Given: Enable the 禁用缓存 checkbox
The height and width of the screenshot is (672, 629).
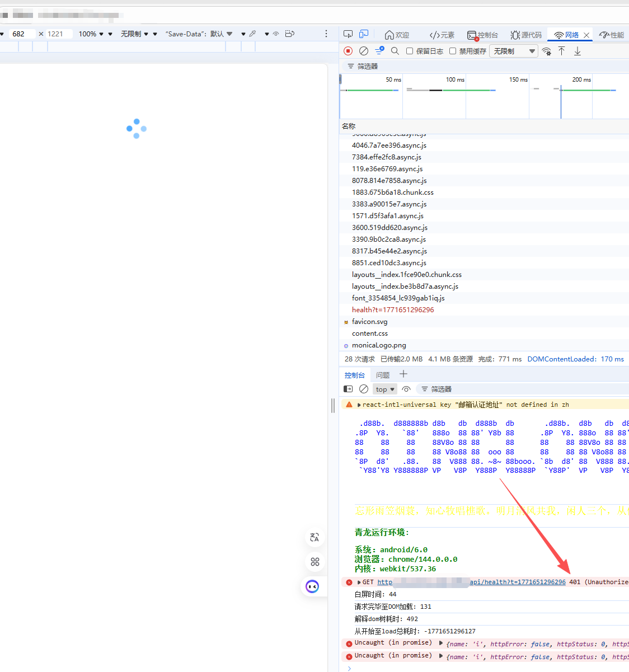Looking at the screenshot, I should pyautogui.click(x=453, y=51).
